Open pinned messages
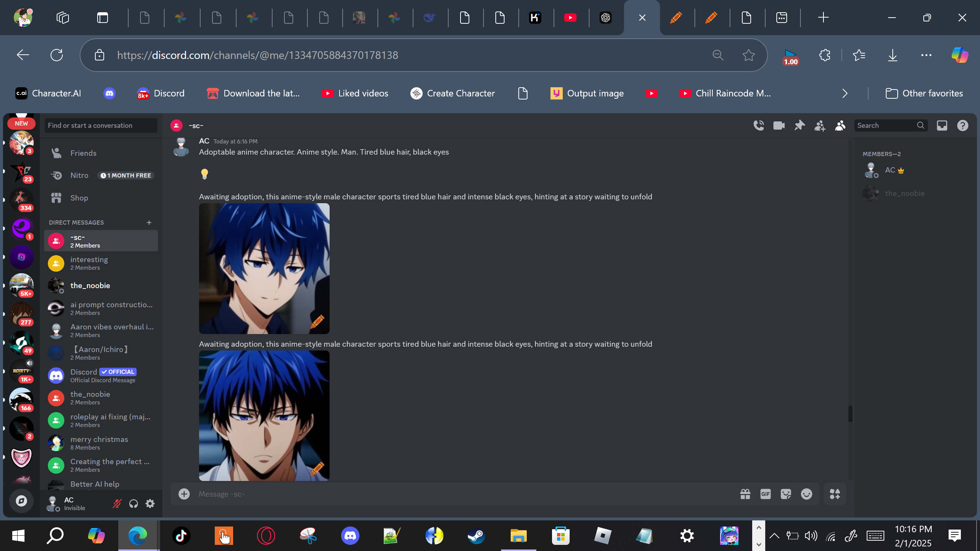This screenshot has width=980, height=551. click(x=799, y=126)
